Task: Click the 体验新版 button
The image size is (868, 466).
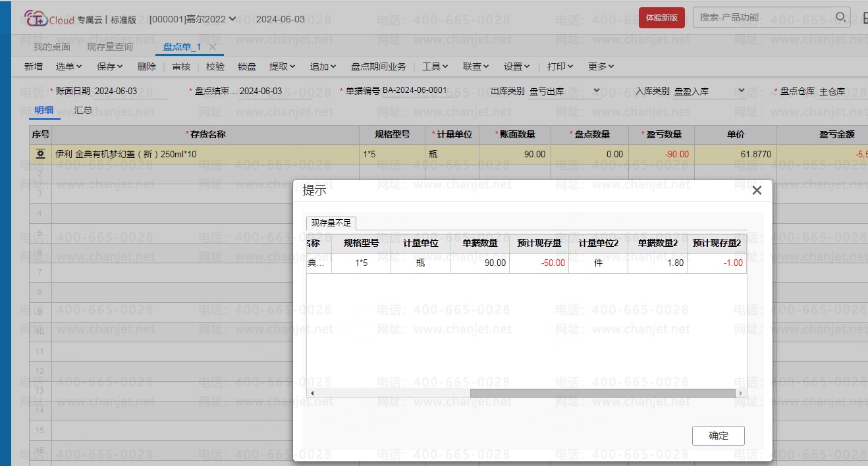Action: [662, 18]
